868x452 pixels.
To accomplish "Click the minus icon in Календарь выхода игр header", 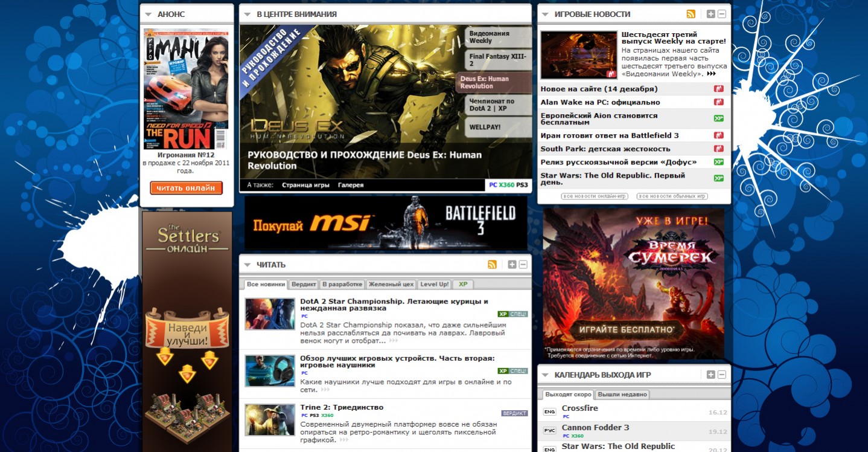I will [x=721, y=375].
